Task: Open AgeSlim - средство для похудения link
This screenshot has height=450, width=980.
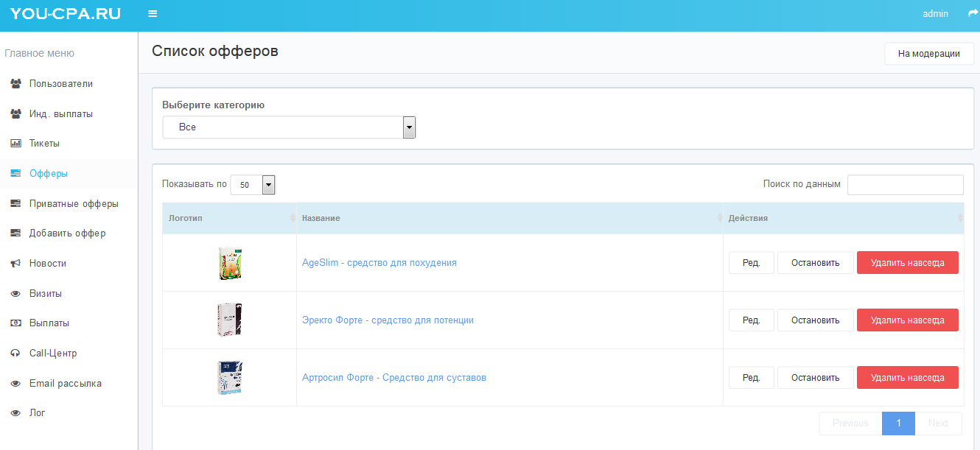Action: click(x=379, y=263)
